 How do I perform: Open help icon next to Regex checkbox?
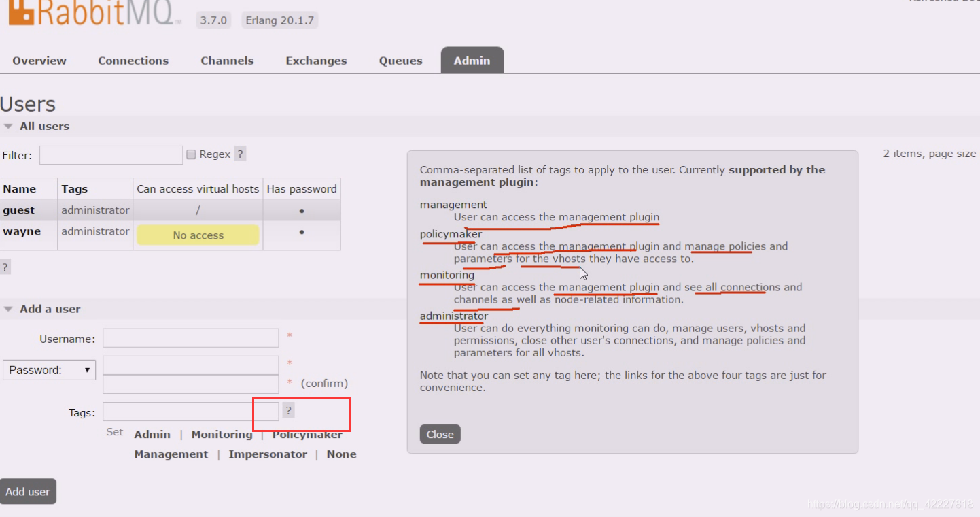click(x=240, y=154)
